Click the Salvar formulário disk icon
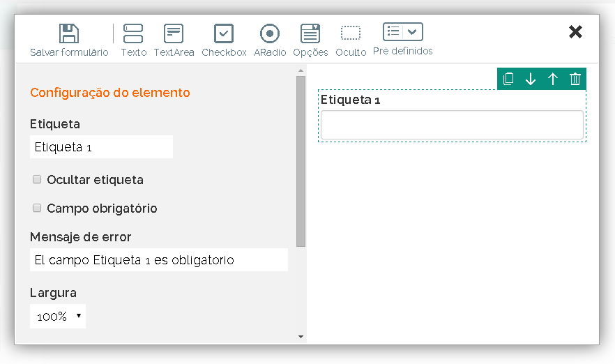Viewport: 615px width, 364px height. [x=68, y=33]
